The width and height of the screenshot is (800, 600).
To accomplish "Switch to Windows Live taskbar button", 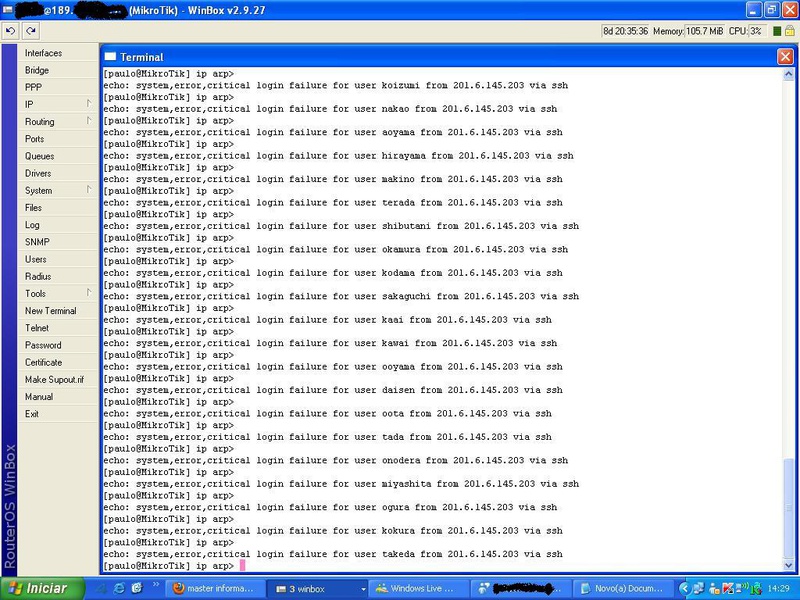I will click(x=420, y=588).
